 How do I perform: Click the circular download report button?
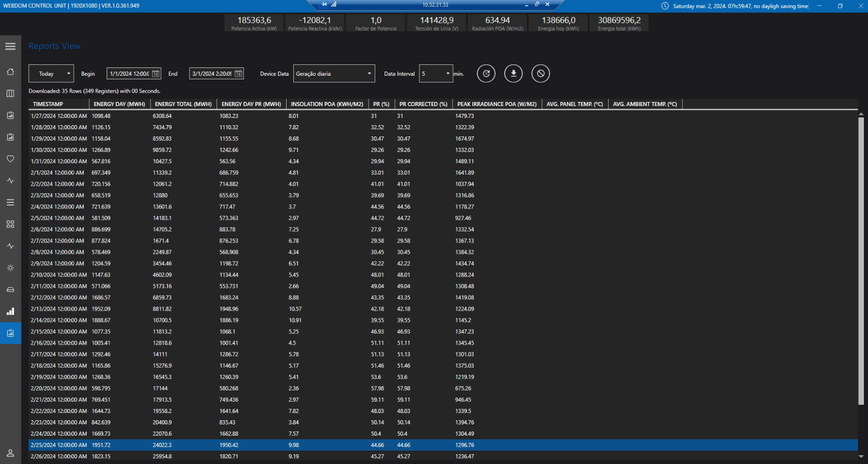tap(513, 74)
